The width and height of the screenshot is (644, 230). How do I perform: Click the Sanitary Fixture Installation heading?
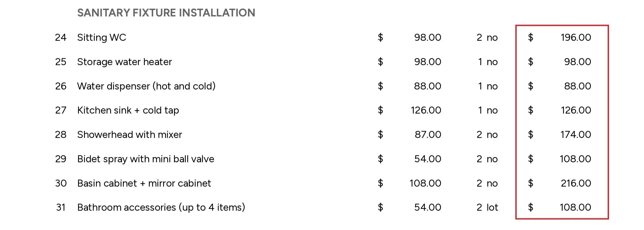click(x=166, y=13)
